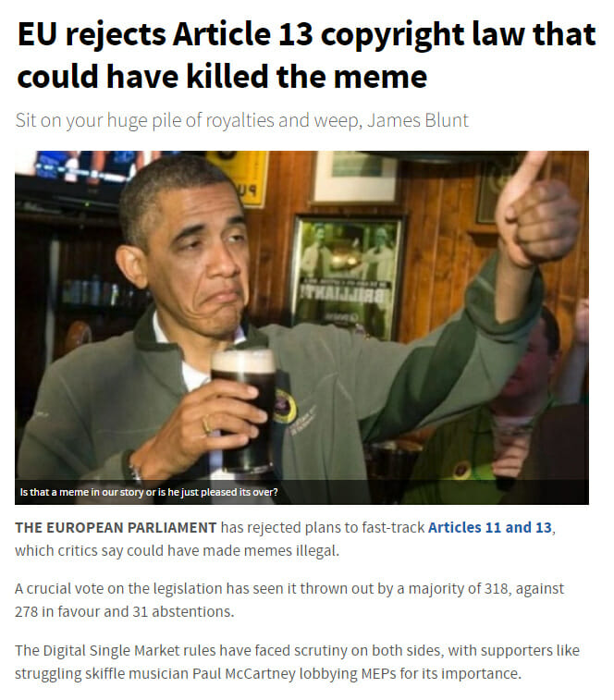Click the number 318 in the vote paragraph

497,588
